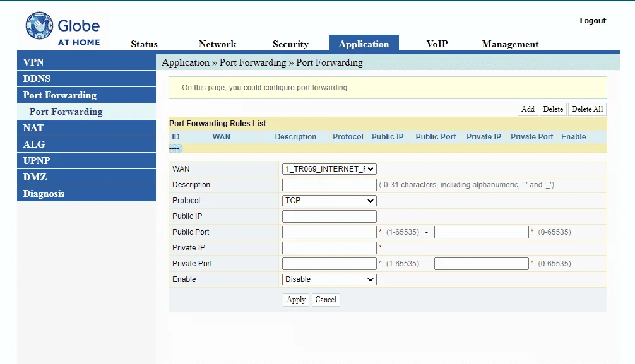Click the breadcrumb 'Application » Port Forwarding » Port Forwarding'
The image size is (635, 364).
[x=262, y=62]
